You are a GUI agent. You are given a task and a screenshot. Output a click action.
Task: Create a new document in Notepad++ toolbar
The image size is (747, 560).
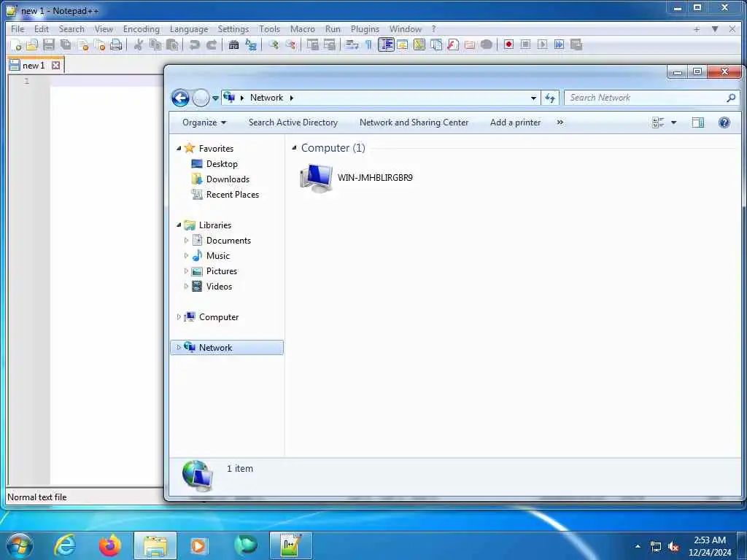[x=15, y=44]
